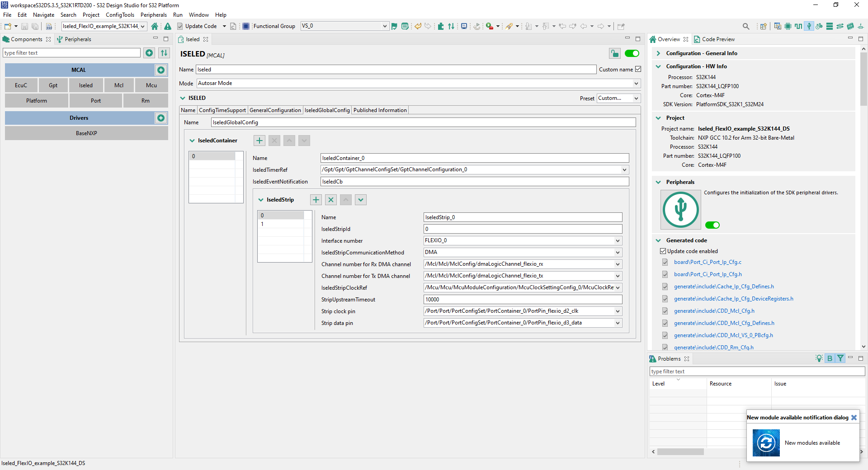Add new IseledContainer item with plus
Image resolution: width=868 pixels, height=470 pixels.
pos(259,141)
